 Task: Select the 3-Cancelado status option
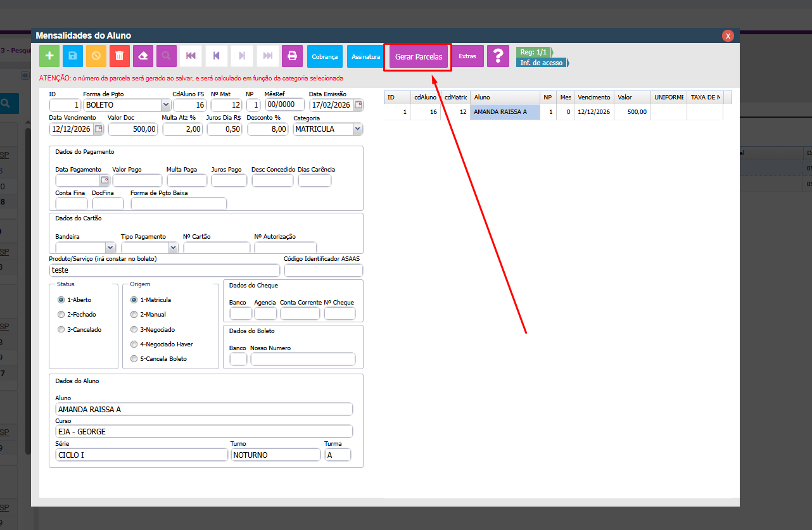coord(61,330)
